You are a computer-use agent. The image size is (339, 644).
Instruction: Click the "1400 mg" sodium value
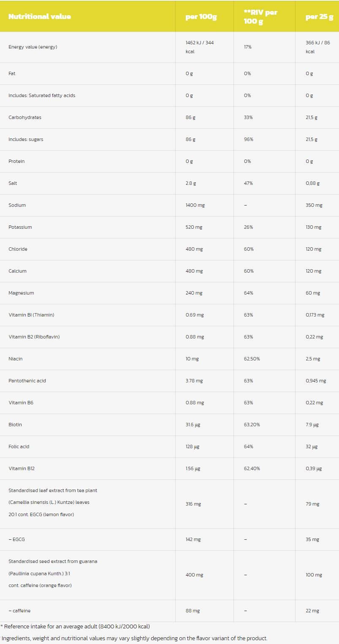195,205
